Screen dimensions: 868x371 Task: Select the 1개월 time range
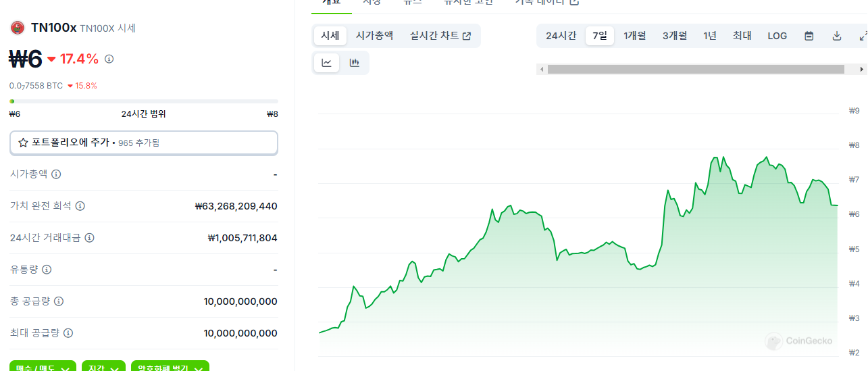coord(634,36)
